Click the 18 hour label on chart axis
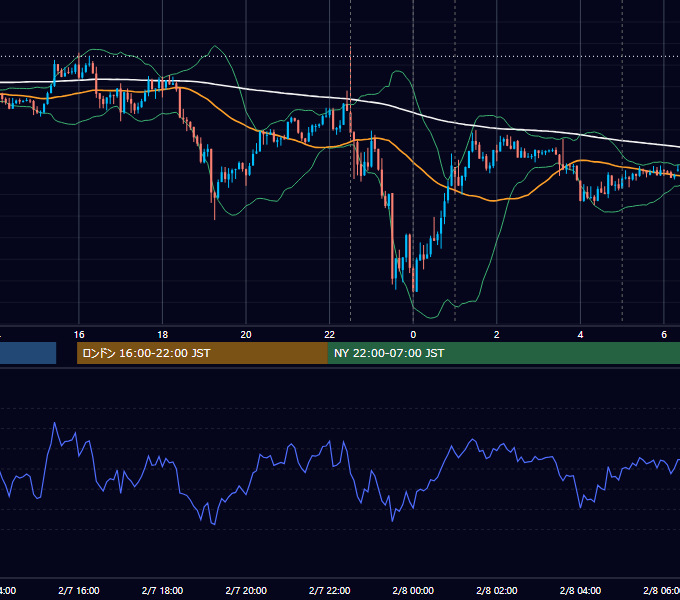The width and height of the screenshot is (680, 600). click(x=163, y=335)
